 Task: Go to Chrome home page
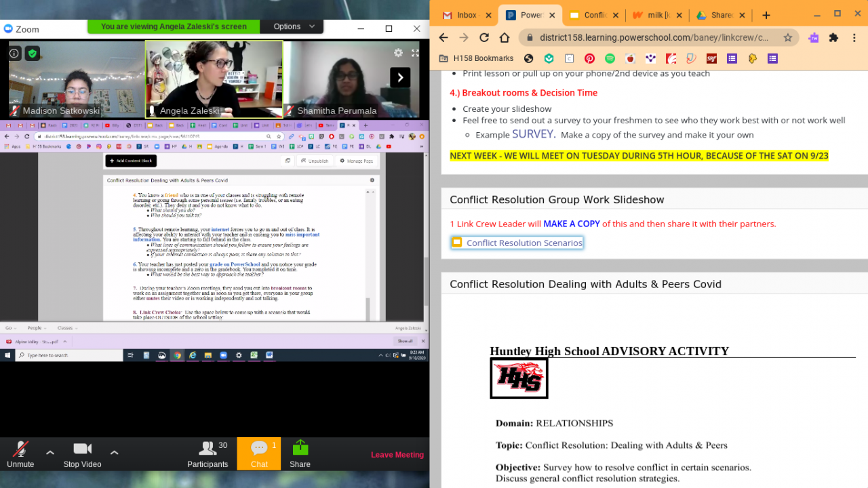[505, 37]
